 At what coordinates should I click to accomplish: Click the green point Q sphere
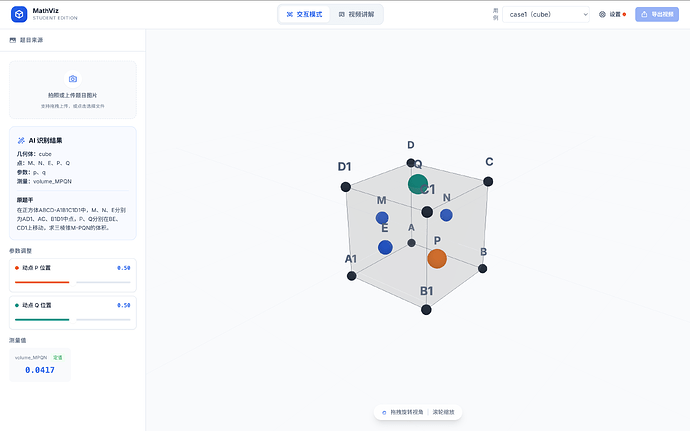coord(418,183)
